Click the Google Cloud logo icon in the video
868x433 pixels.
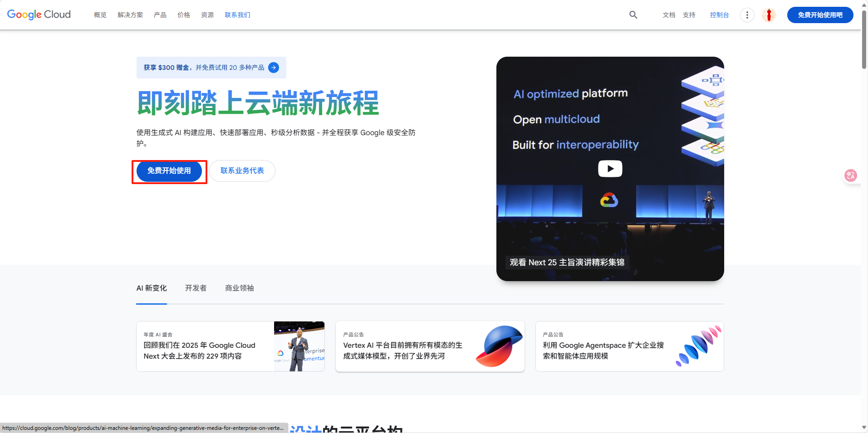coord(609,200)
